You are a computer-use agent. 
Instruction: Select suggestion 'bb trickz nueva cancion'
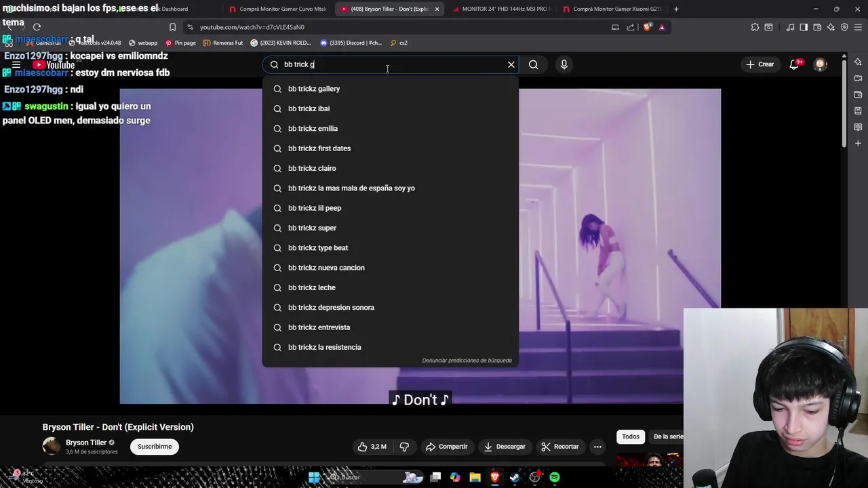390,268
